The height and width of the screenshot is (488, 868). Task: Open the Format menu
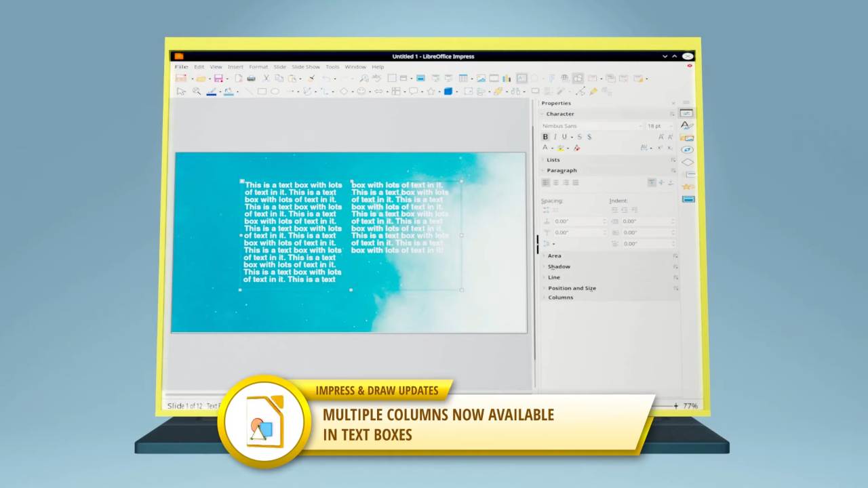(x=258, y=67)
